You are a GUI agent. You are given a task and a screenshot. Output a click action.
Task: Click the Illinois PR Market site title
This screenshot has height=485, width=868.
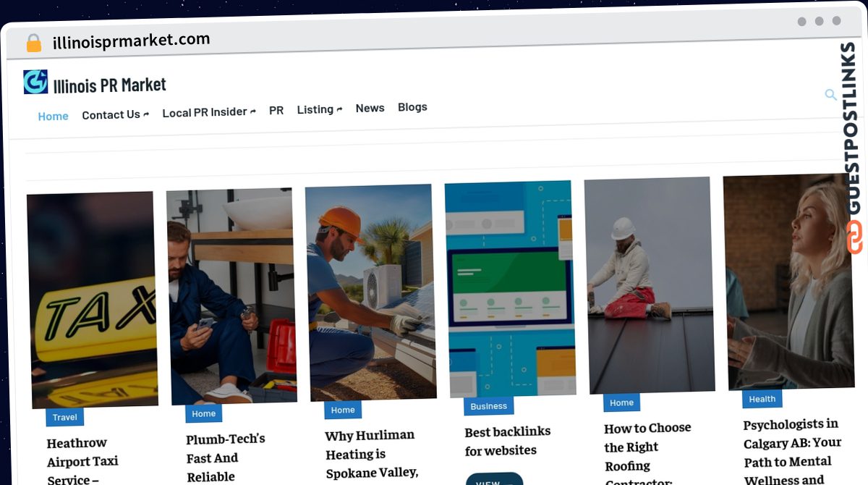(110, 85)
